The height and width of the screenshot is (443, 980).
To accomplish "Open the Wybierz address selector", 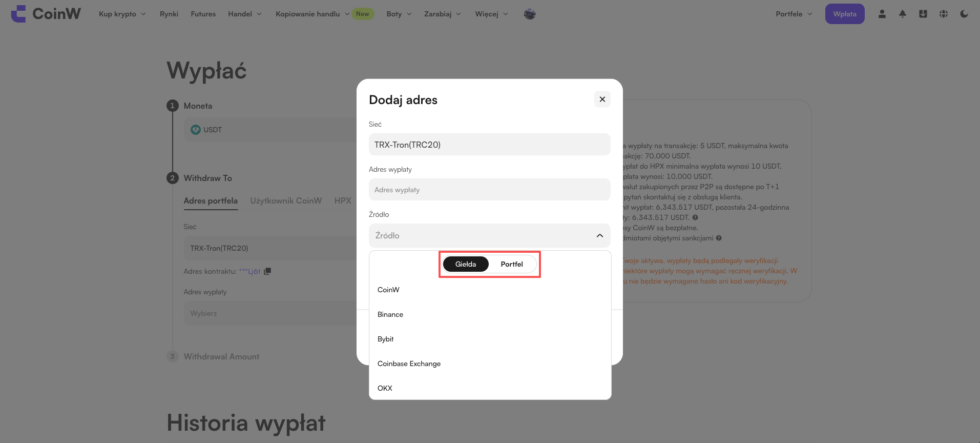I will [270, 313].
